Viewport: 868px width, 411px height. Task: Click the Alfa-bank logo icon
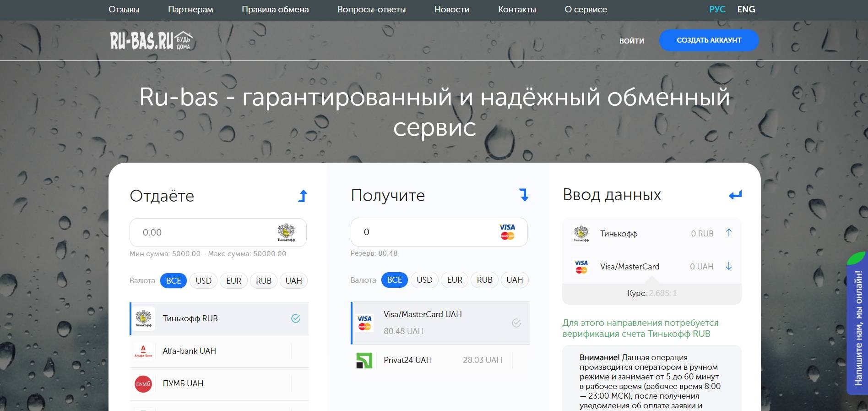(x=143, y=351)
